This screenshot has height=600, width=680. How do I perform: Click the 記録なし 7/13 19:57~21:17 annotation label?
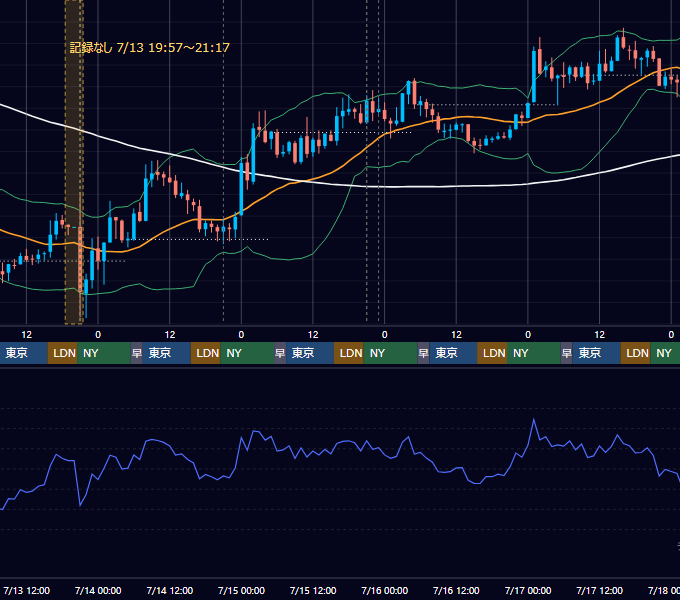(150, 47)
